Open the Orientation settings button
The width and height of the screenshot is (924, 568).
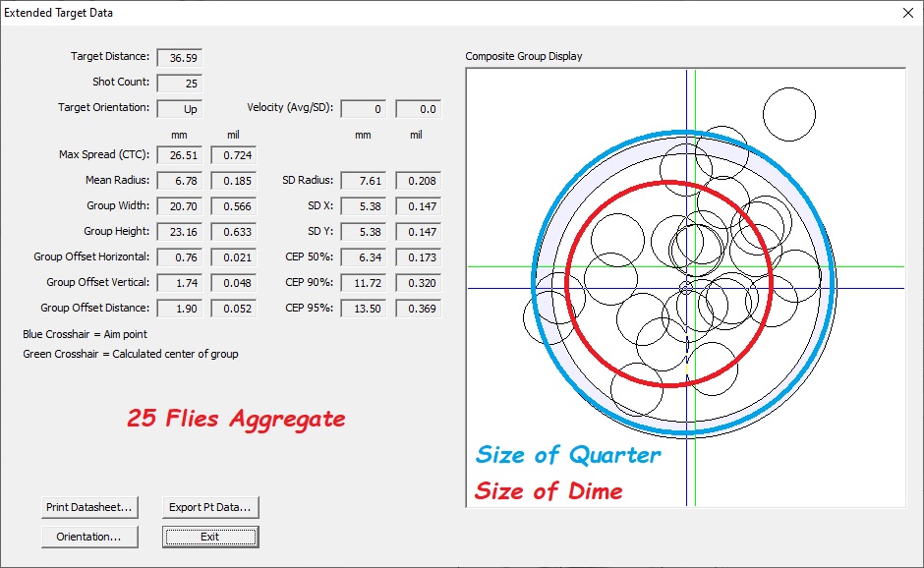pyautogui.click(x=89, y=537)
